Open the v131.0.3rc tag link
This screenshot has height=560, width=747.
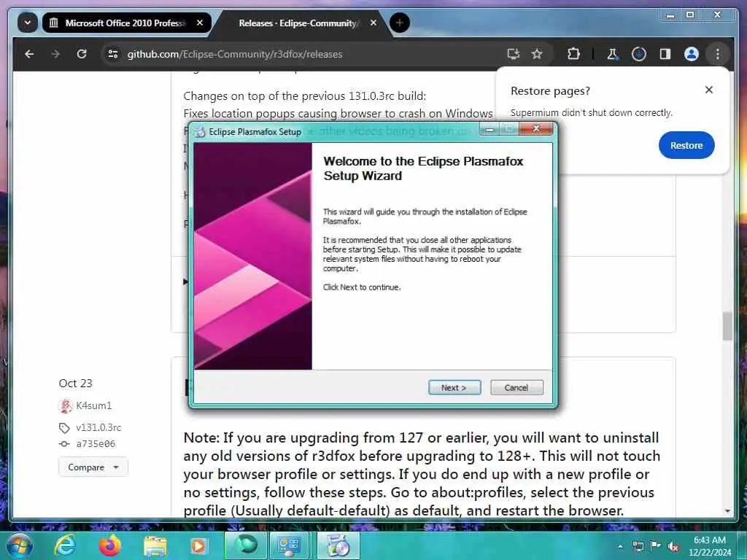click(x=98, y=427)
